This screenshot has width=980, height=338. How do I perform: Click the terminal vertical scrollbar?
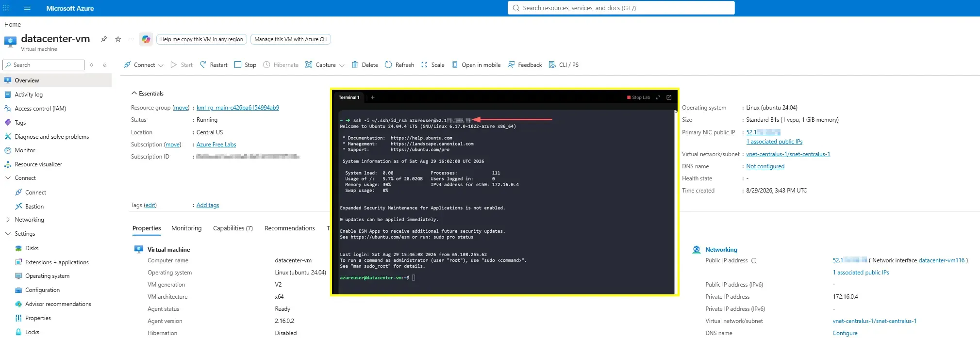676,201
